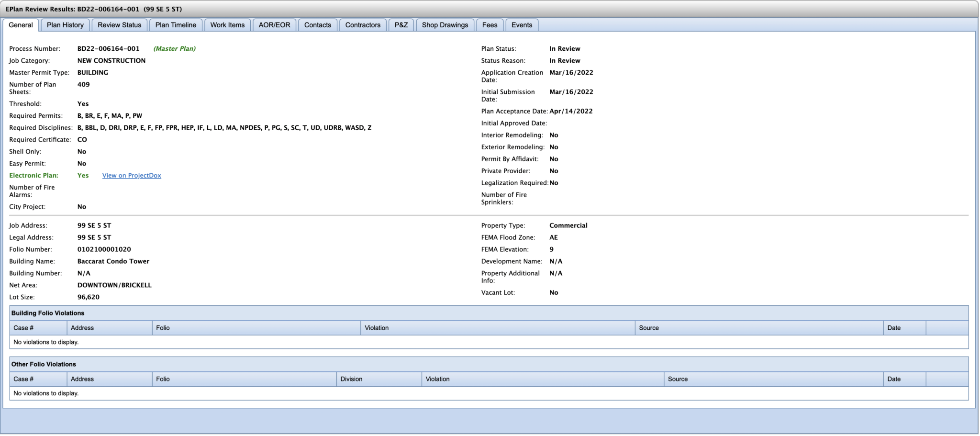Viewport: 980px width, 436px height.
Task: Click Date column header in Building Folio Violations
Action: pos(893,328)
